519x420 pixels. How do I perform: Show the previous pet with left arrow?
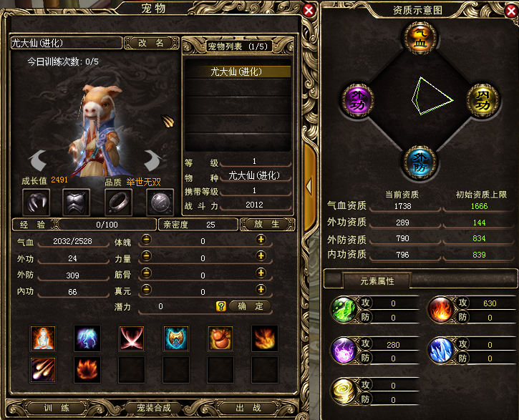(x=38, y=160)
